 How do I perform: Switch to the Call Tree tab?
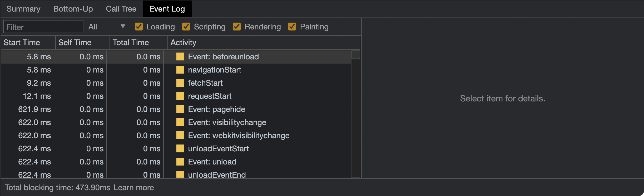coord(121,9)
